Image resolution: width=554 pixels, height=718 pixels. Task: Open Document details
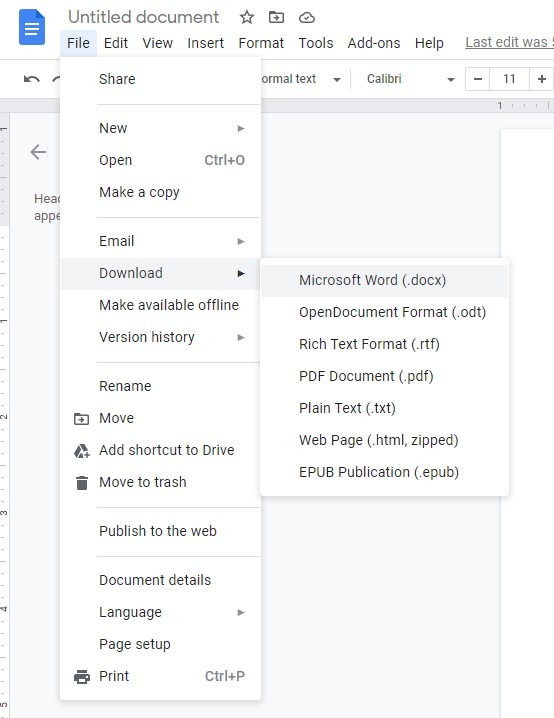coord(161,580)
